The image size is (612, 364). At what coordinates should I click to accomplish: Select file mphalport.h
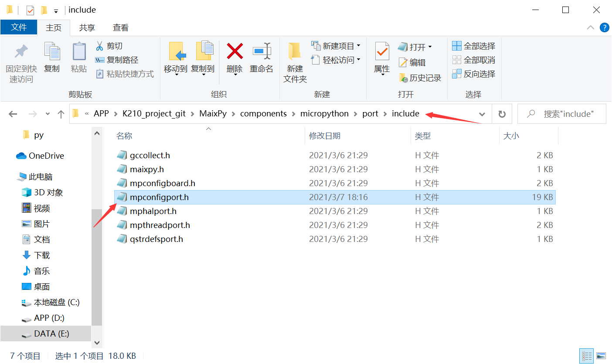[x=335, y=211]
